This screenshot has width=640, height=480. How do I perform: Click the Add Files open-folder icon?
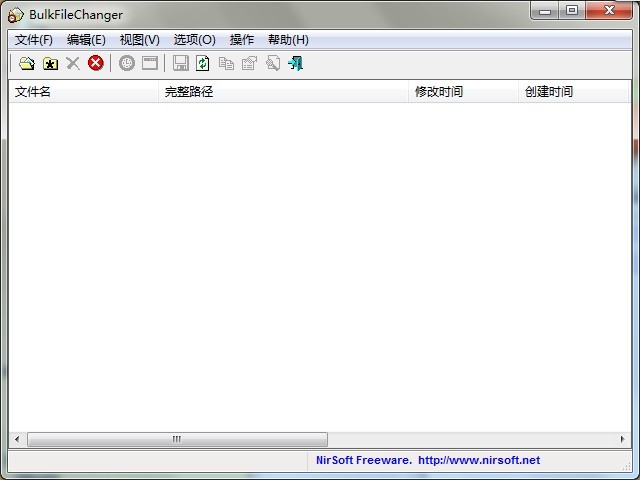[x=27, y=63]
